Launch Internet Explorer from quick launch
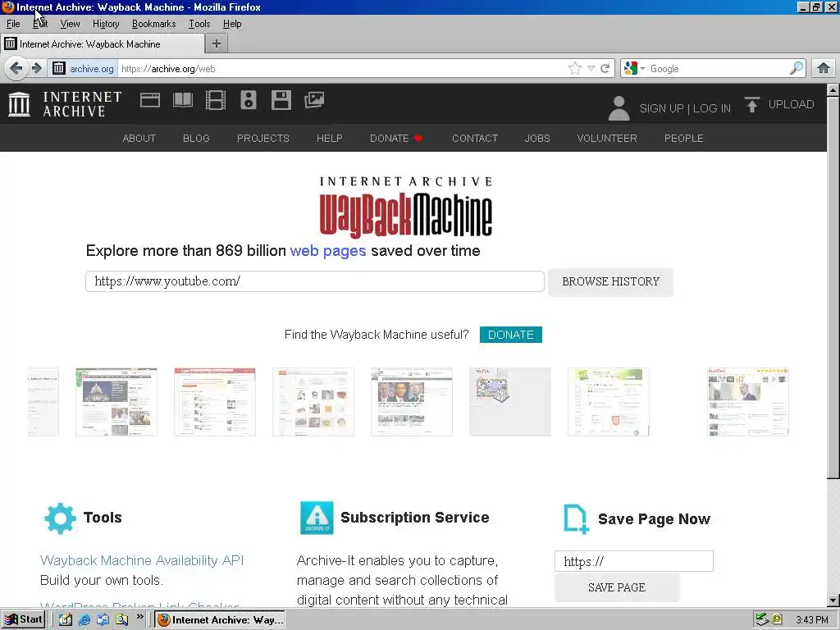840x630 pixels. click(x=84, y=619)
